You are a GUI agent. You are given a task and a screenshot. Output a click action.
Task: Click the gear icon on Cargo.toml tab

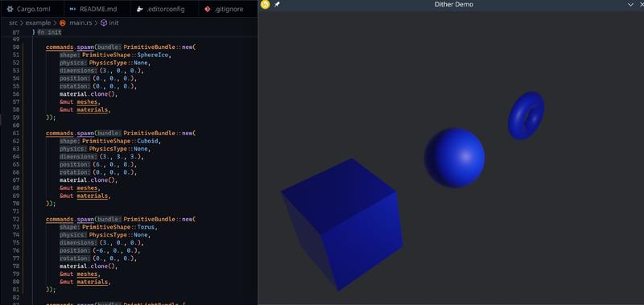click(10, 9)
